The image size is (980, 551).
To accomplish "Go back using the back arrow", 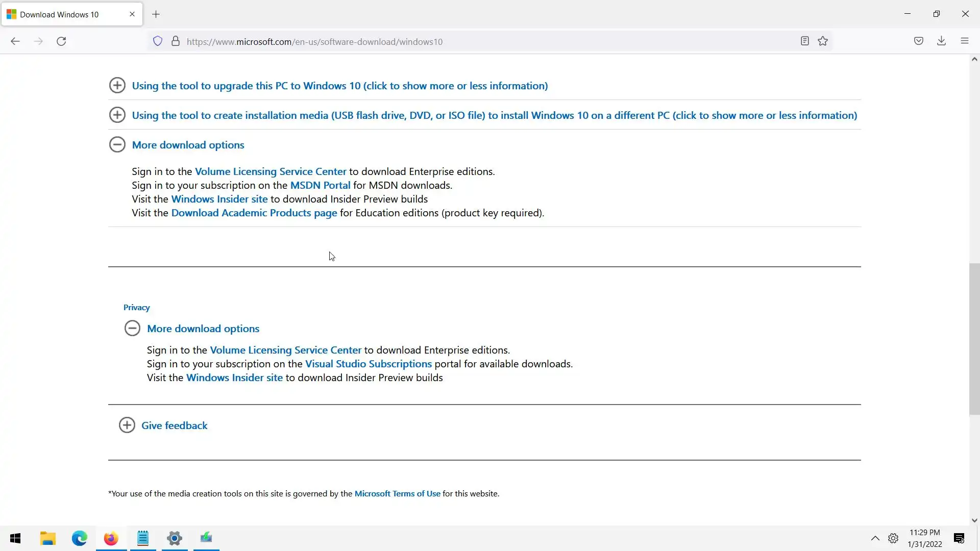I will point(15,41).
